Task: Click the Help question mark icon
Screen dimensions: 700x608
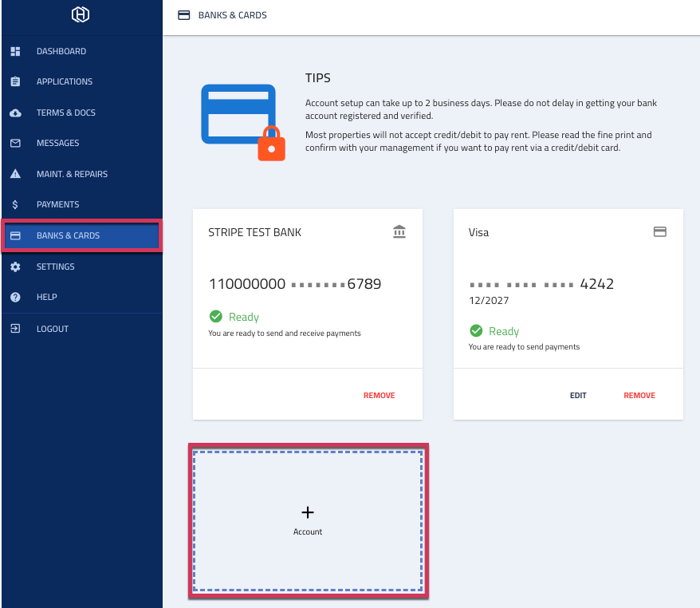Action: [x=15, y=297]
